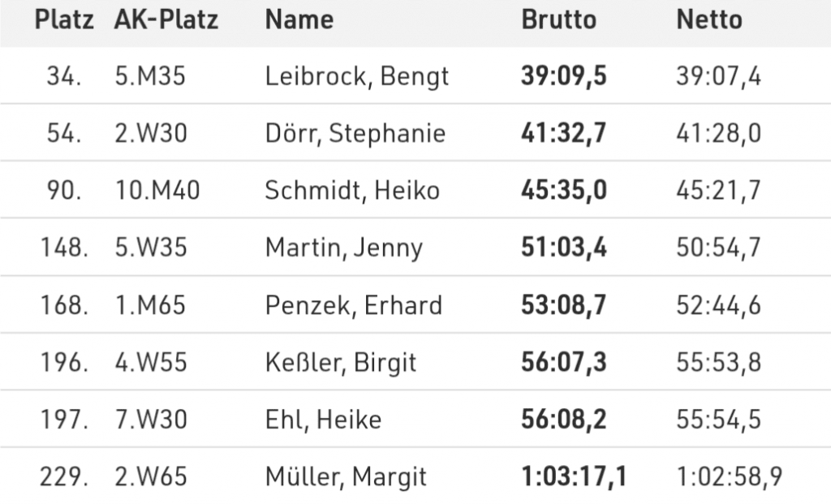Image resolution: width=831 pixels, height=504 pixels.
Task: Select place number 148.
Action: pyautogui.click(x=64, y=248)
